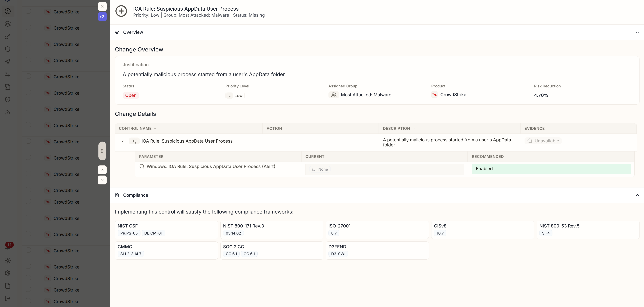Image resolution: width=644 pixels, height=307 pixels.
Task: Open the alert circle icon in sidebar
Action: coord(8,11)
